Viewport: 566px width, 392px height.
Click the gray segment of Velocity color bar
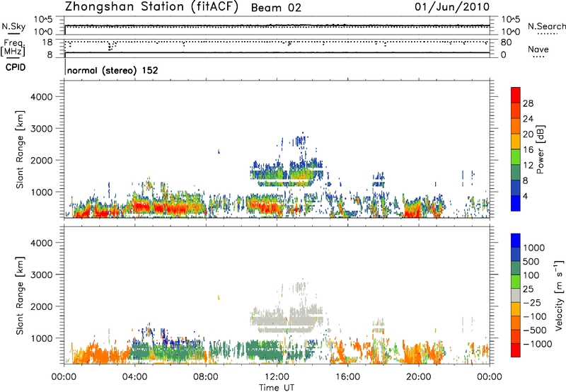(516, 296)
